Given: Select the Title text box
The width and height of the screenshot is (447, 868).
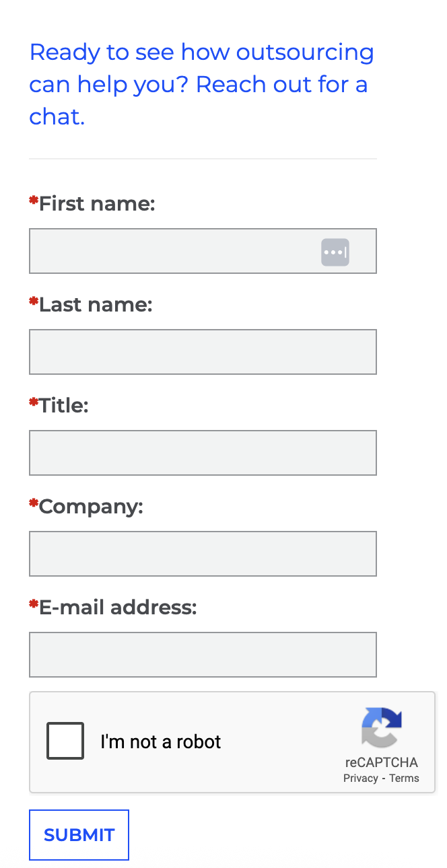Looking at the screenshot, I should click(203, 453).
